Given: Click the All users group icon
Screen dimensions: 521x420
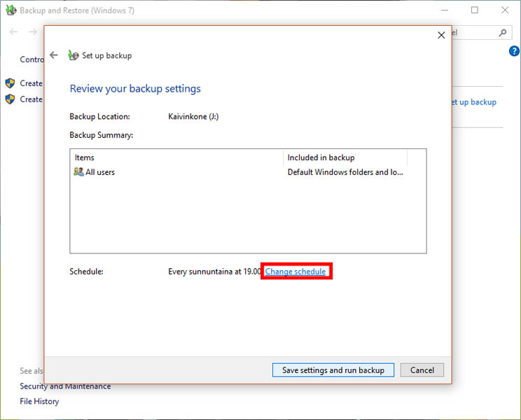Looking at the screenshot, I should pyautogui.click(x=78, y=171).
